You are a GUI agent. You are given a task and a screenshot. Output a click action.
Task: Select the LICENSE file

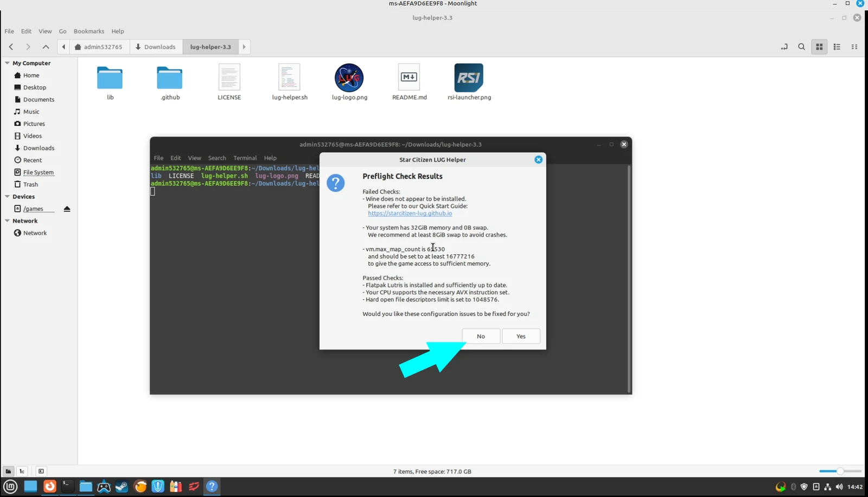pyautogui.click(x=229, y=82)
